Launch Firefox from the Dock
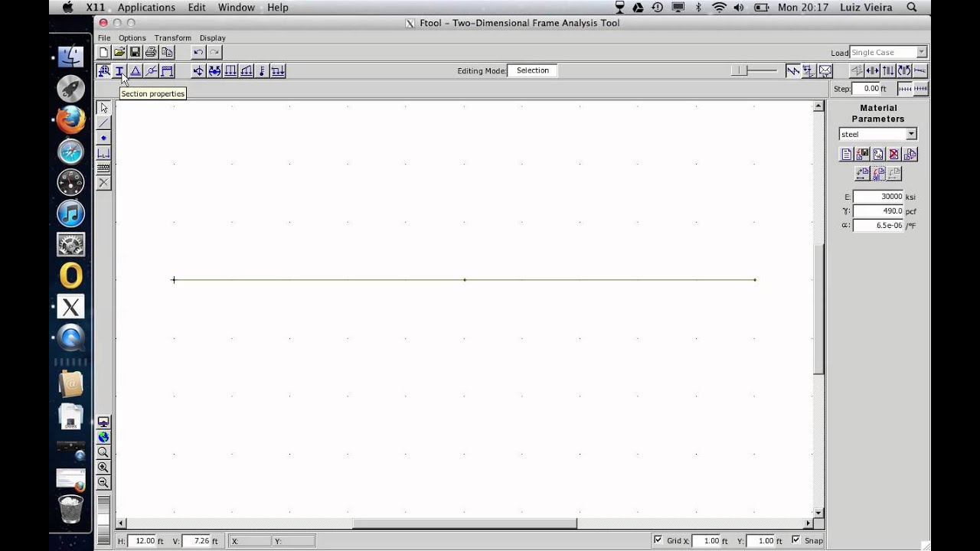Screen dimensions: 980x551 pos(70,120)
